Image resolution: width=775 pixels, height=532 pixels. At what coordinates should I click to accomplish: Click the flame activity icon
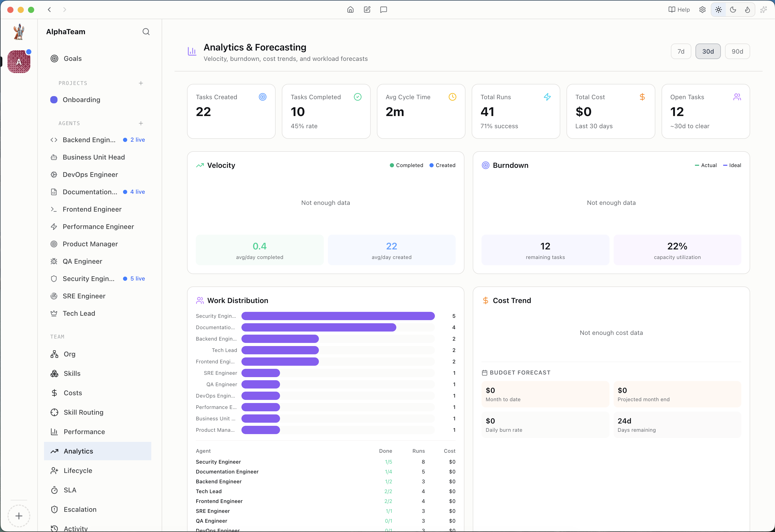(x=748, y=10)
